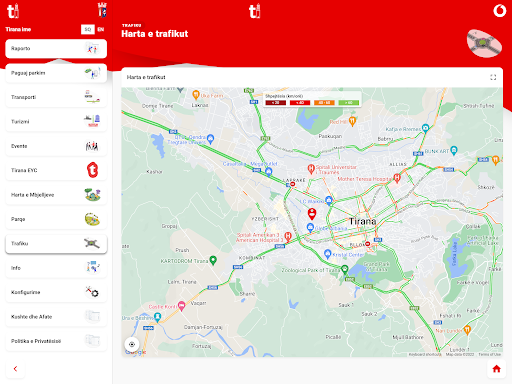Click the Info people icon
Screen dimensions: 512x384
point(92,268)
